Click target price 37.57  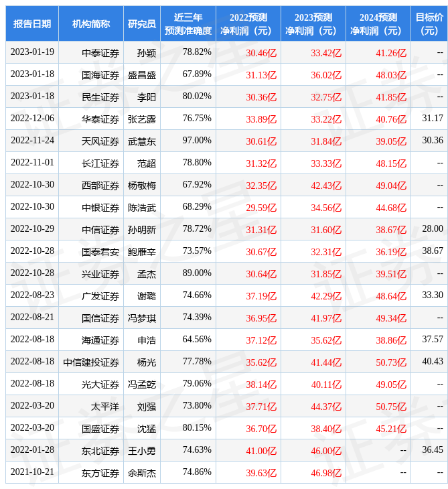click(x=433, y=340)
